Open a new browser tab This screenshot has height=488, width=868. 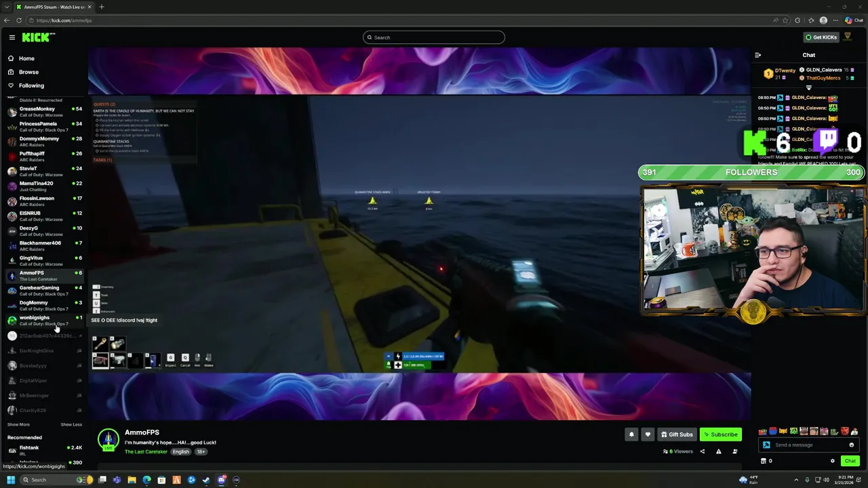pos(102,7)
